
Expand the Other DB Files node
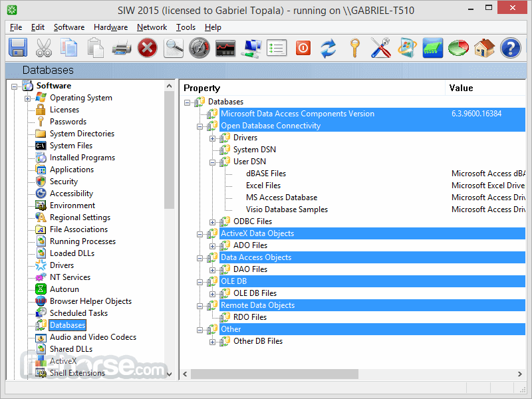212,342
